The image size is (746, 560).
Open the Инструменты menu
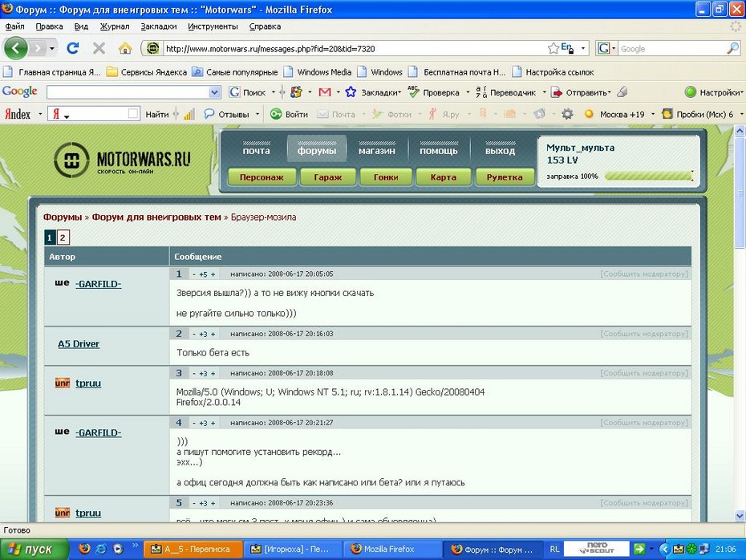(x=213, y=26)
